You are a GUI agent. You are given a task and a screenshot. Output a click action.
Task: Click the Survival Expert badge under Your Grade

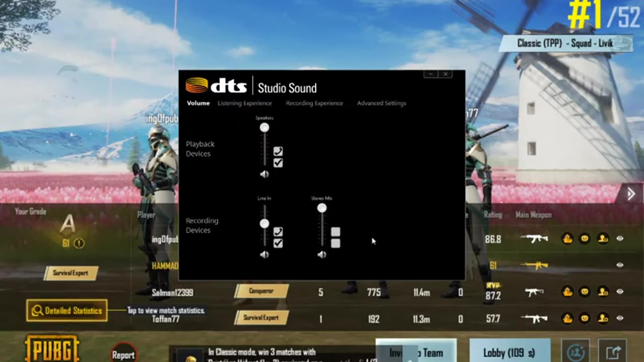[x=70, y=273]
